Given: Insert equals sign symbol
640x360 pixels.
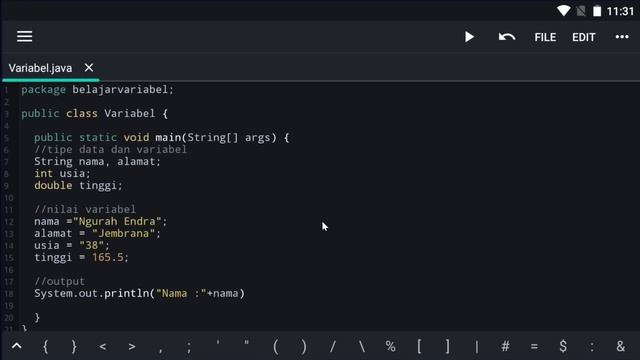Looking at the screenshot, I should tap(534, 347).
